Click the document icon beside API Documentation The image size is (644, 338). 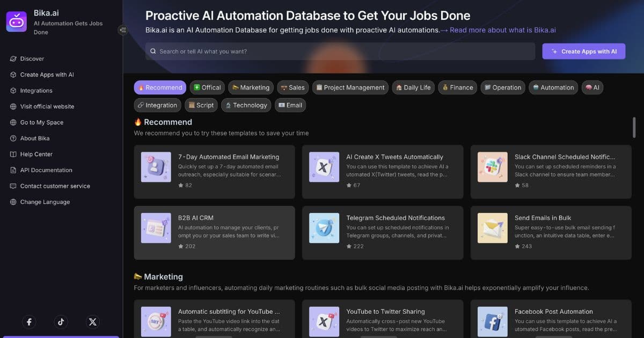pyautogui.click(x=14, y=170)
